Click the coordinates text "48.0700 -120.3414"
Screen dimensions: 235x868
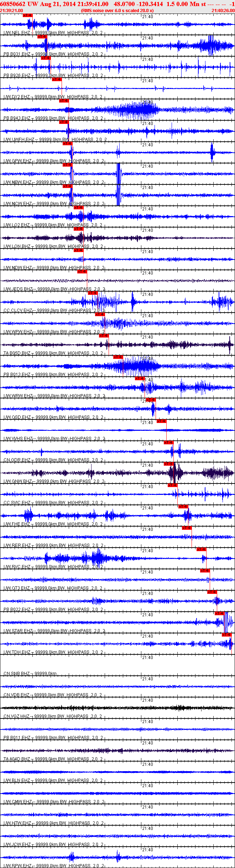pyautogui.click(x=139, y=4)
